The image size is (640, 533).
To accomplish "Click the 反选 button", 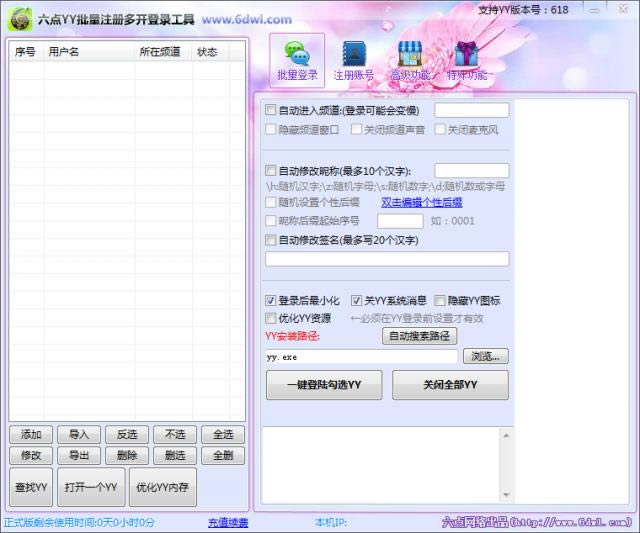I will [x=127, y=435].
